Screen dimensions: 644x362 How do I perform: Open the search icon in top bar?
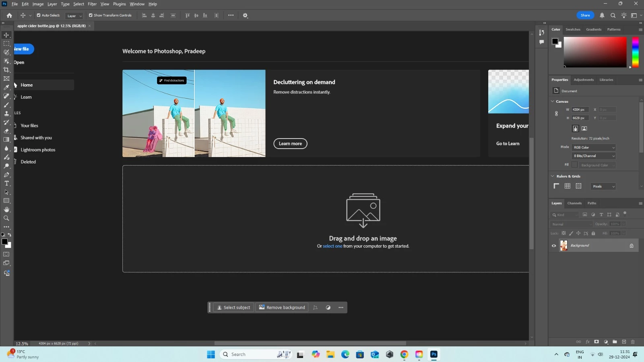point(613,15)
